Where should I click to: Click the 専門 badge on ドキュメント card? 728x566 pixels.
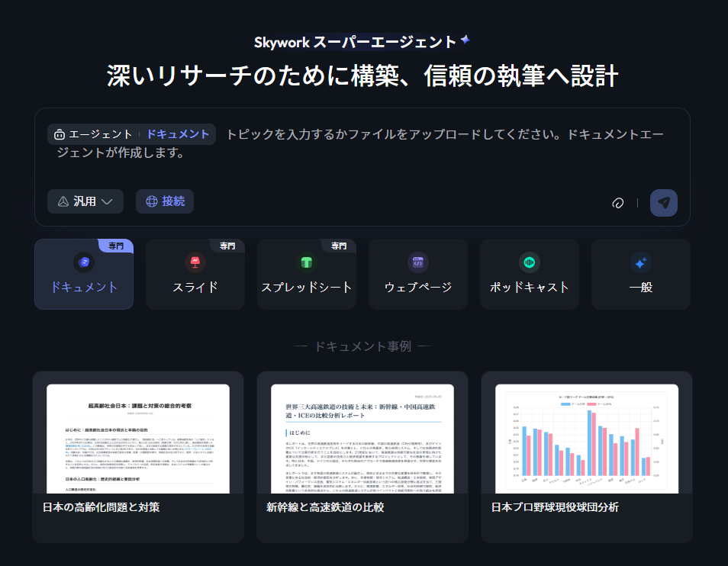tap(116, 246)
